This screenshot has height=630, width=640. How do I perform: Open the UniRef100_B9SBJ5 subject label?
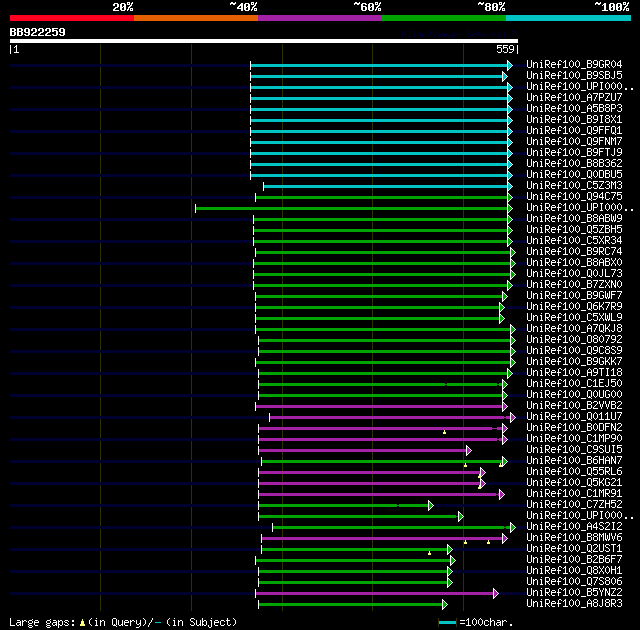click(x=574, y=75)
